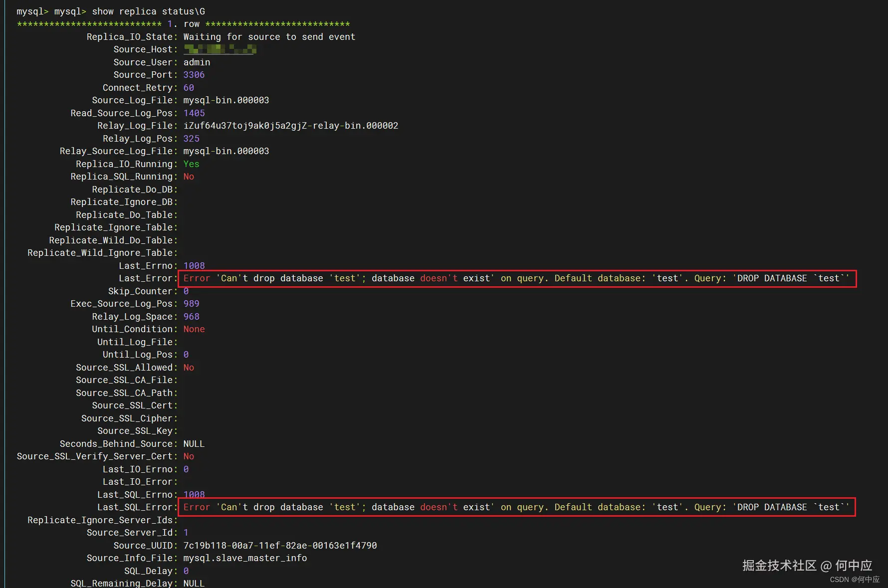888x588 pixels.
Task: Select the Relay_Log_Pos value '325'
Action: point(192,139)
